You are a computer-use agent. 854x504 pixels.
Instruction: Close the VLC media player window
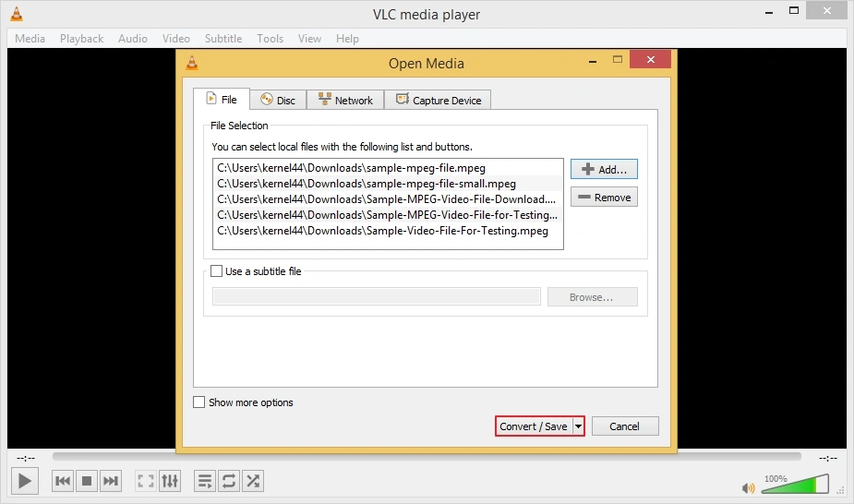point(826,10)
